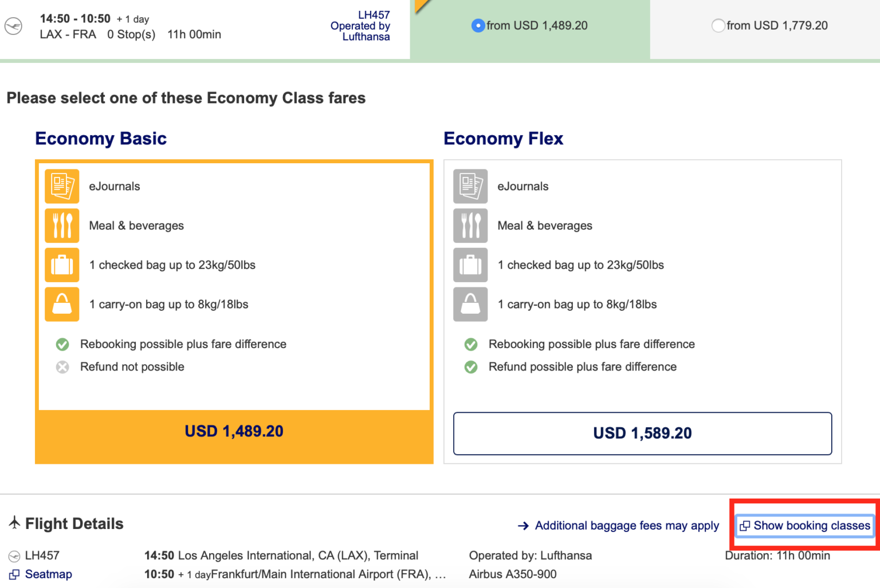880x588 pixels.
Task: Open the Seatmap link
Action: (48, 574)
